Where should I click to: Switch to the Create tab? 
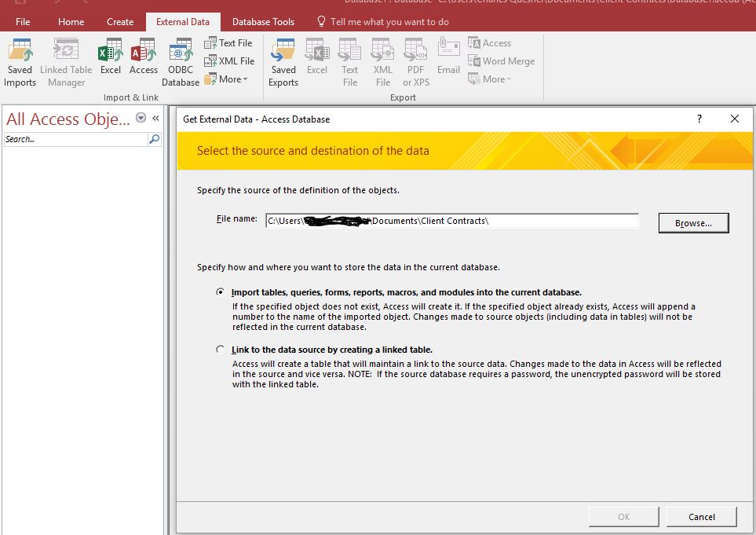(x=120, y=22)
